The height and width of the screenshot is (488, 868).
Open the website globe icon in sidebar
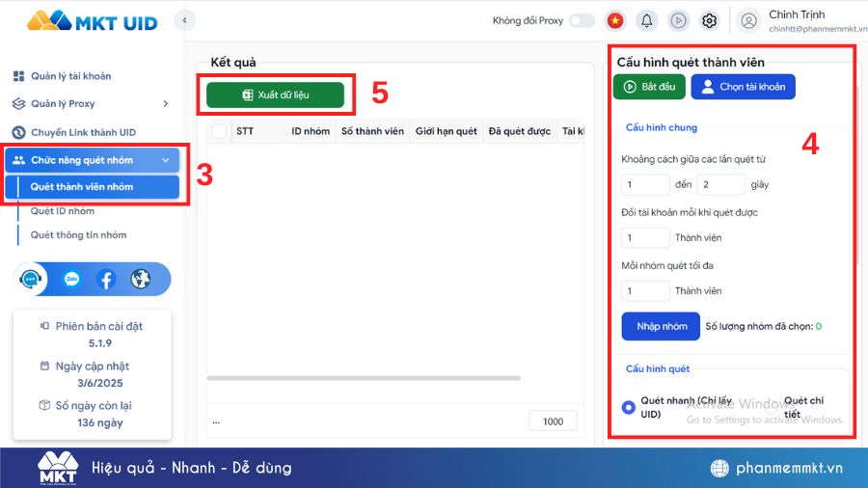pyautogui.click(x=141, y=279)
